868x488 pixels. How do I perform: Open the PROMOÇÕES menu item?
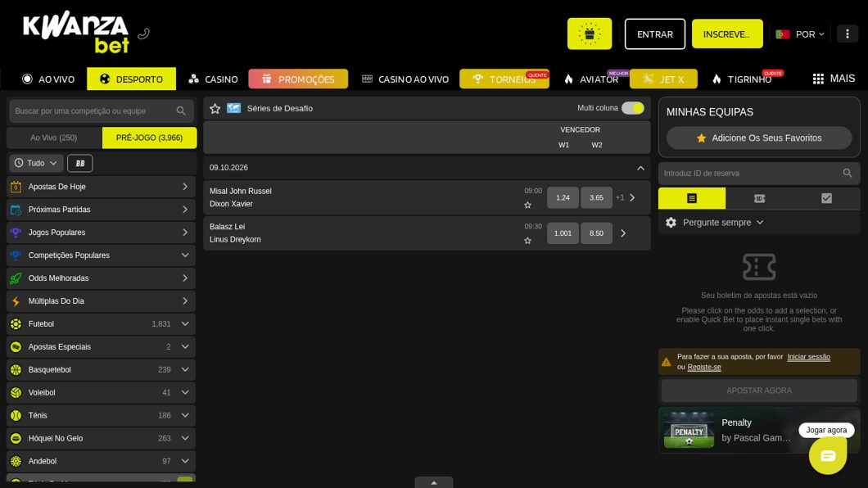click(x=298, y=79)
